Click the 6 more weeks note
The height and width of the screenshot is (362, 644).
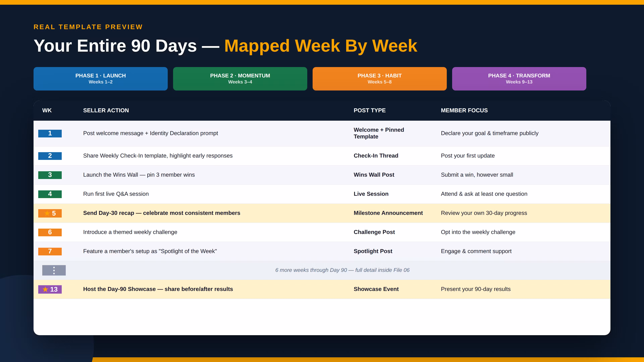click(342, 270)
